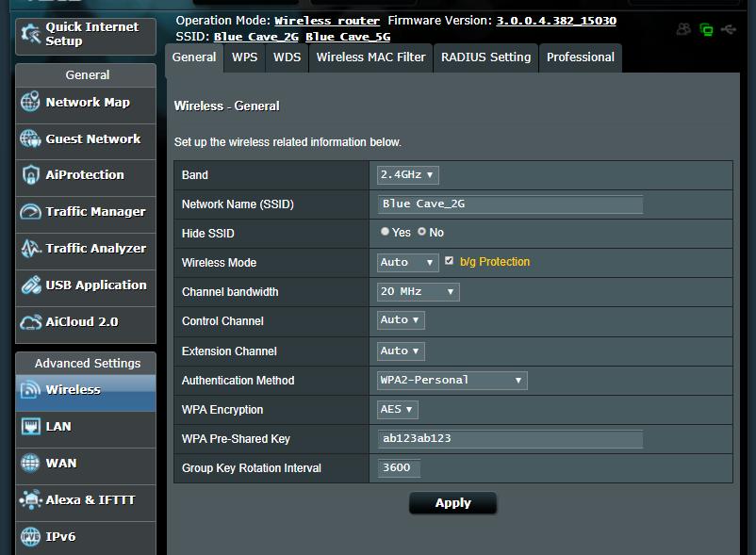Open the Channel bandwidth dropdown

coord(418,291)
